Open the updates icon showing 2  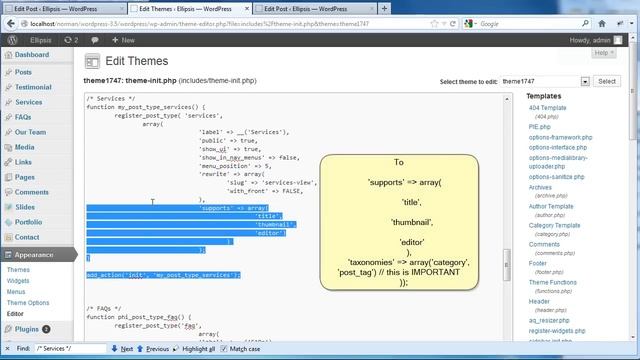tap(71, 40)
